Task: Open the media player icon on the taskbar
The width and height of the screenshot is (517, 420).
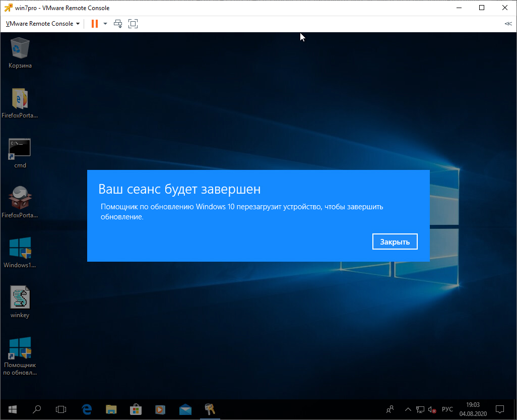Action: tap(160, 409)
